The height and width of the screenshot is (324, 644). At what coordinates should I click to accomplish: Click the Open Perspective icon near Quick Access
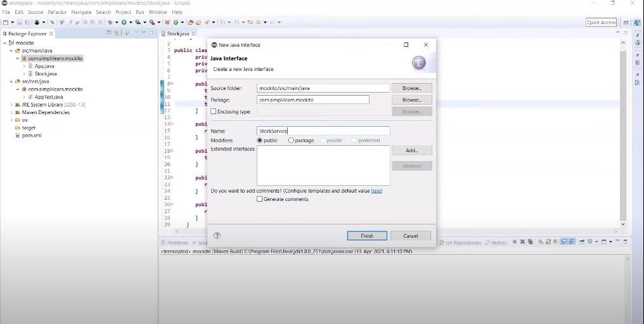tap(626, 23)
